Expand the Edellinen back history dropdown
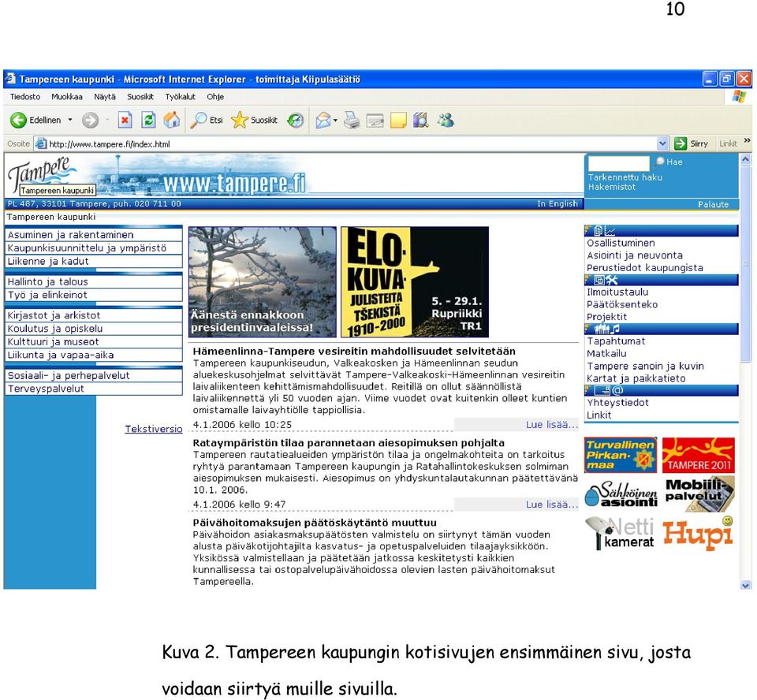Viewport: 757px width, 700px height. 70,120
